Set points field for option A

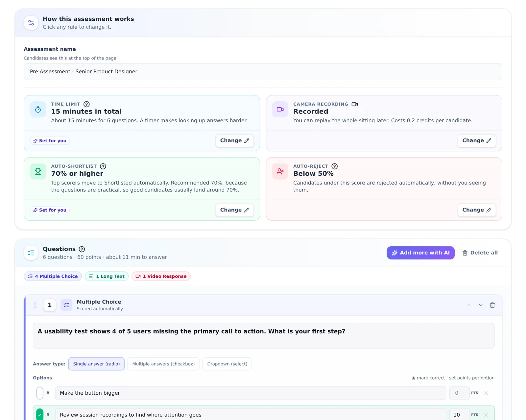pos(459,393)
